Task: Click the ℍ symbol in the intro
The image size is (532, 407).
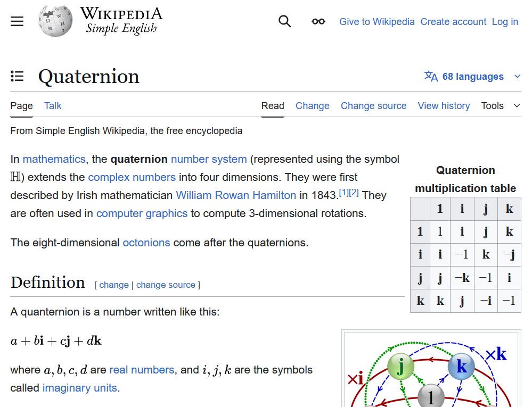Action: point(15,177)
